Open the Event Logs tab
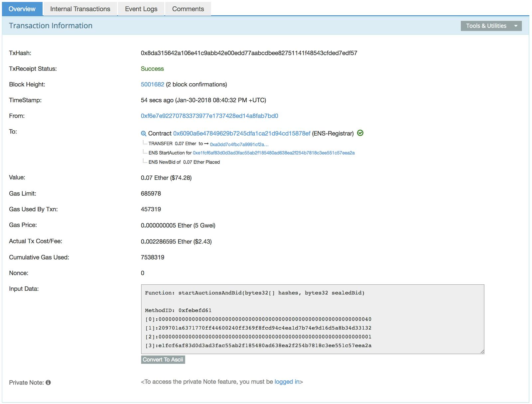The image size is (532, 404). (x=141, y=9)
